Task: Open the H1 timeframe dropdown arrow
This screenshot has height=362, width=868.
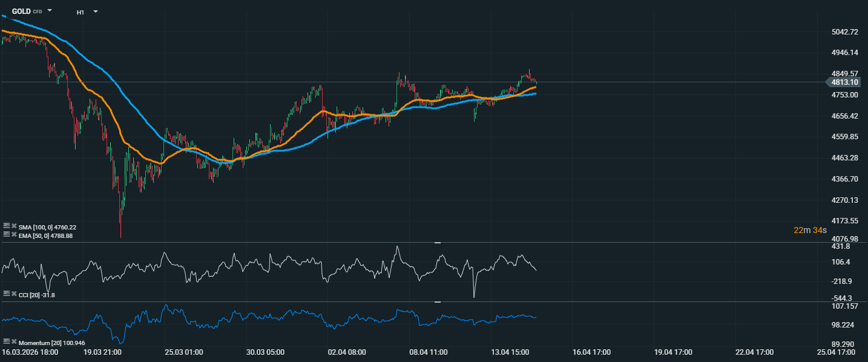Action: (96, 12)
